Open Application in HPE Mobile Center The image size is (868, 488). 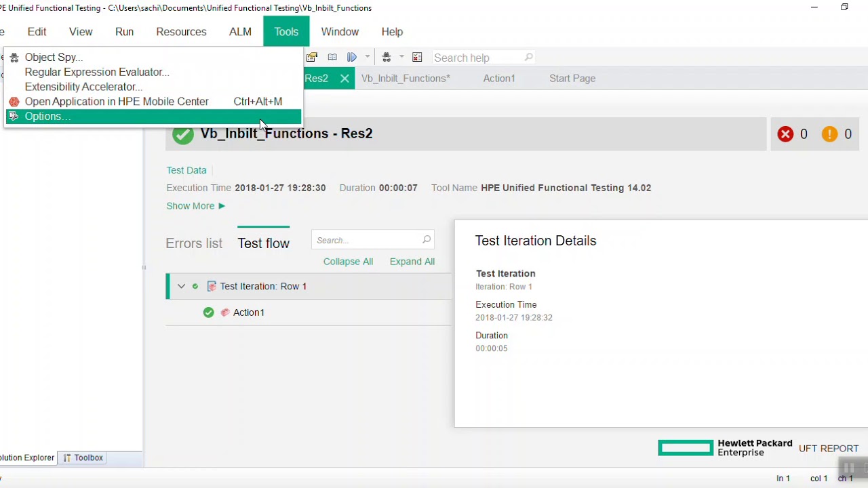[153, 102]
